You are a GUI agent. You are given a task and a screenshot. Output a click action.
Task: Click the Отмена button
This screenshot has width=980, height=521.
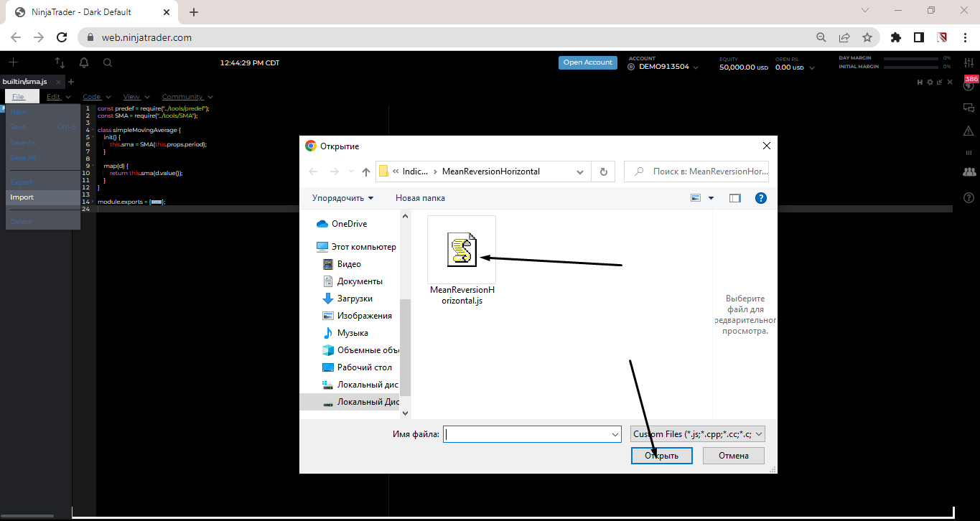(x=733, y=456)
